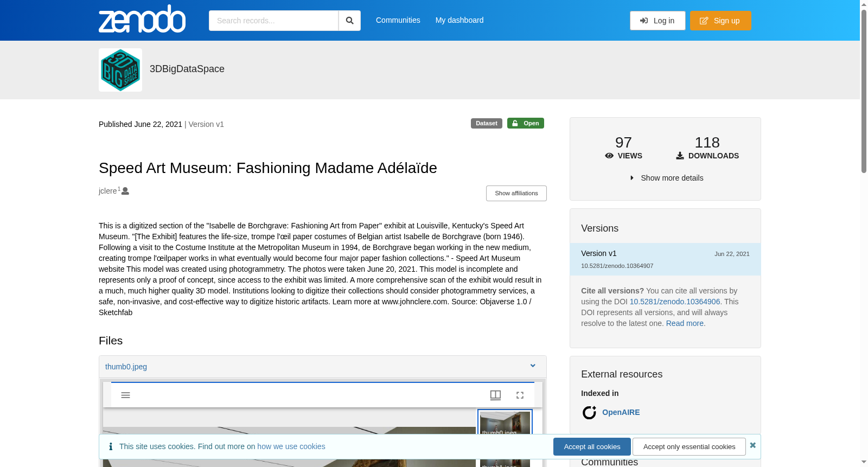Click the Log in button
The height and width of the screenshot is (467, 868).
coord(658,21)
